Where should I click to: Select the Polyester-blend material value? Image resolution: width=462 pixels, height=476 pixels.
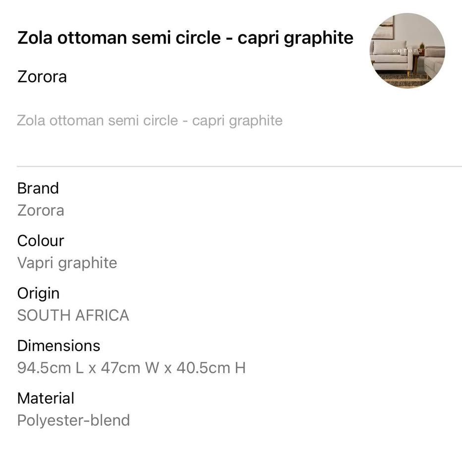click(73, 420)
